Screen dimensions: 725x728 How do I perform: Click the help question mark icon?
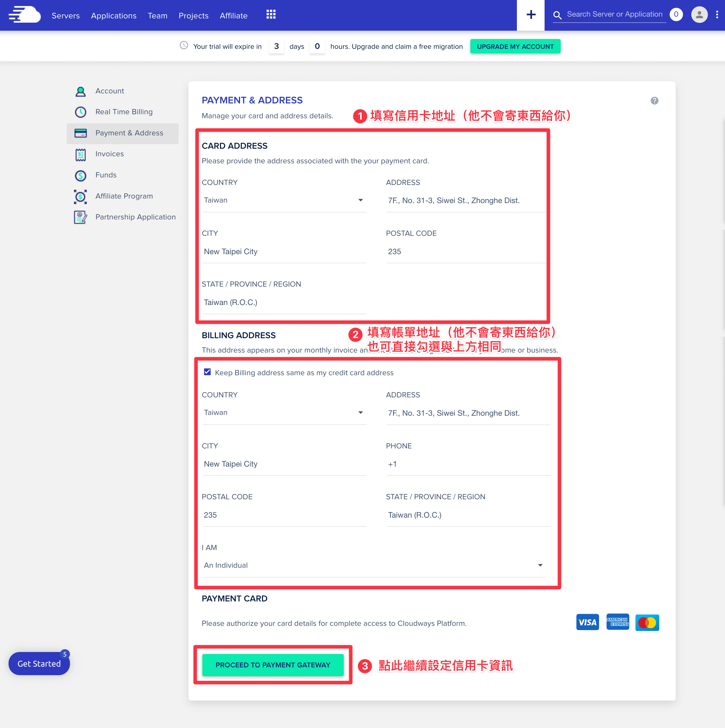(x=655, y=101)
